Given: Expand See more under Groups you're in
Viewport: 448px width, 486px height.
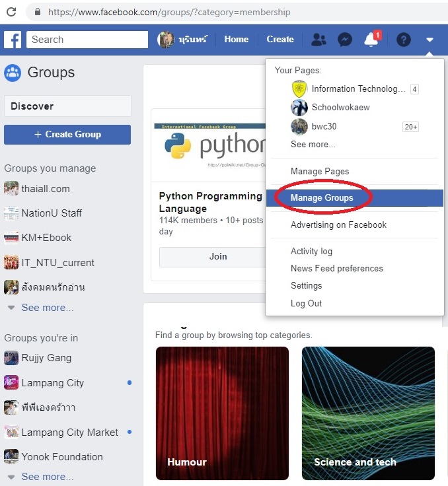Looking at the screenshot, I should pos(47,477).
